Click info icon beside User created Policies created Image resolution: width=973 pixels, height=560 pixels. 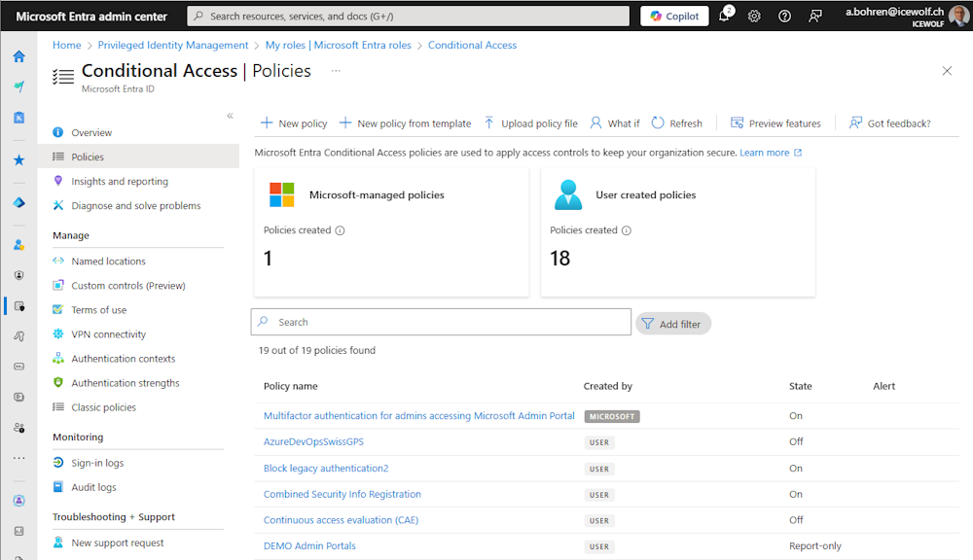click(627, 230)
